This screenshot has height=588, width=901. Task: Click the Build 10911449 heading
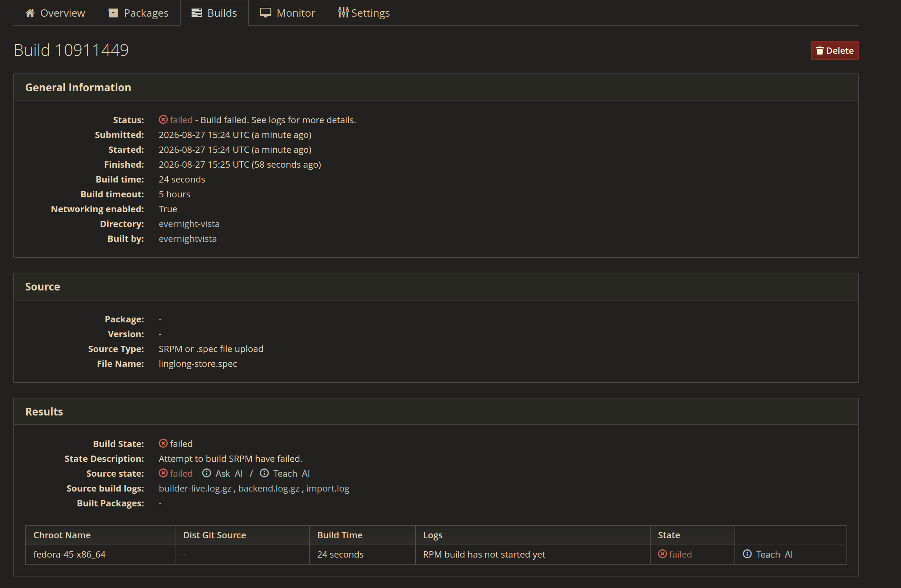point(71,50)
